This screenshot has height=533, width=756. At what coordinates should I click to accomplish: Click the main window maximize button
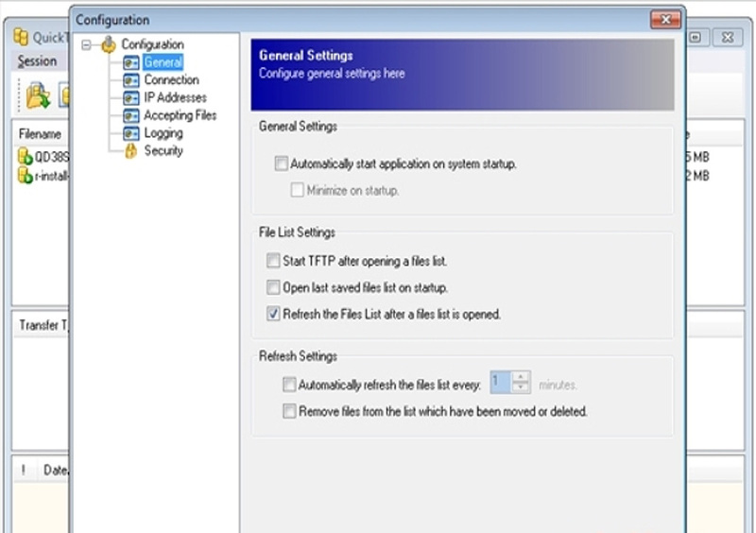696,37
